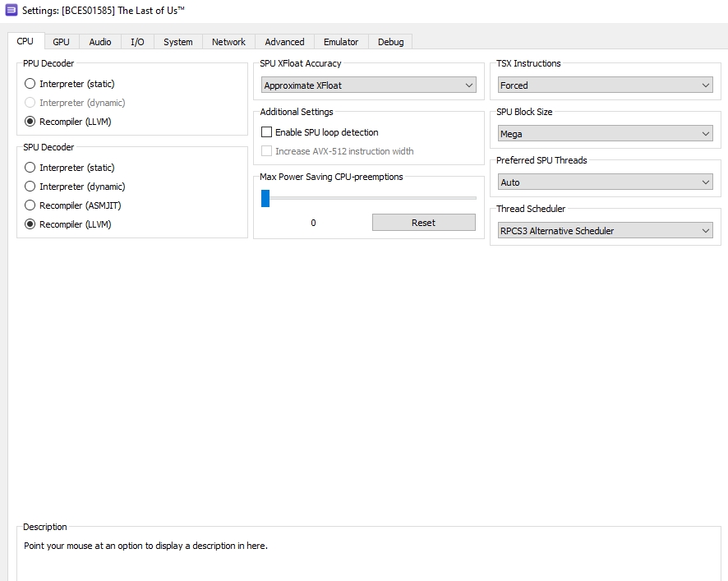Open the TSX Instructions dropdown
Image resolution: width=728 pixels, height=581 pixels.
pos(606,85)
